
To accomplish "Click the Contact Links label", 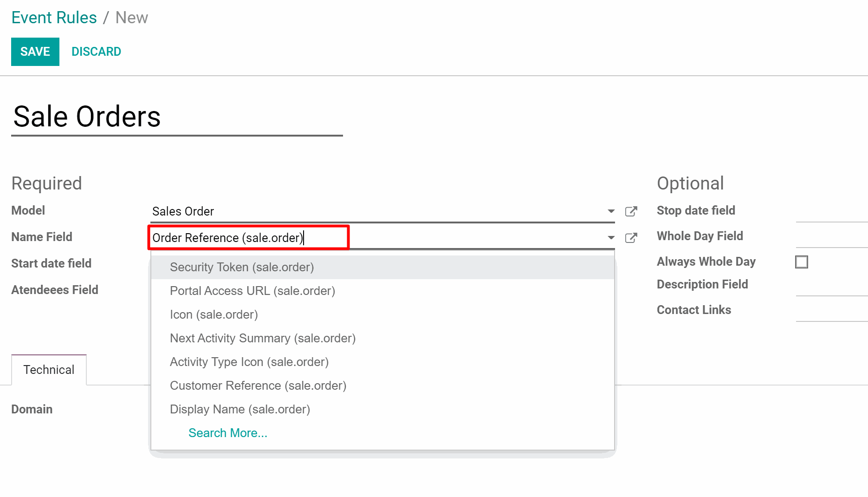I will click(x=694, y=310).
